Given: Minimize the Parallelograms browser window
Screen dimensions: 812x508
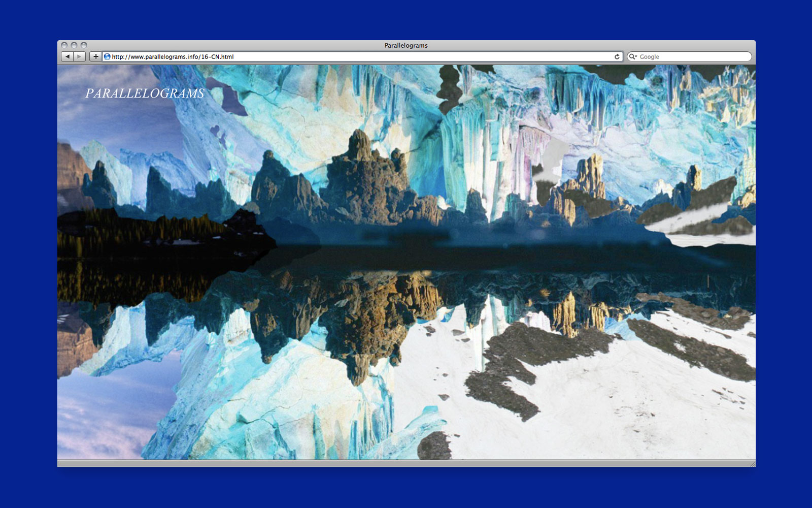Looking at the screenshot, I should [74, 45].
